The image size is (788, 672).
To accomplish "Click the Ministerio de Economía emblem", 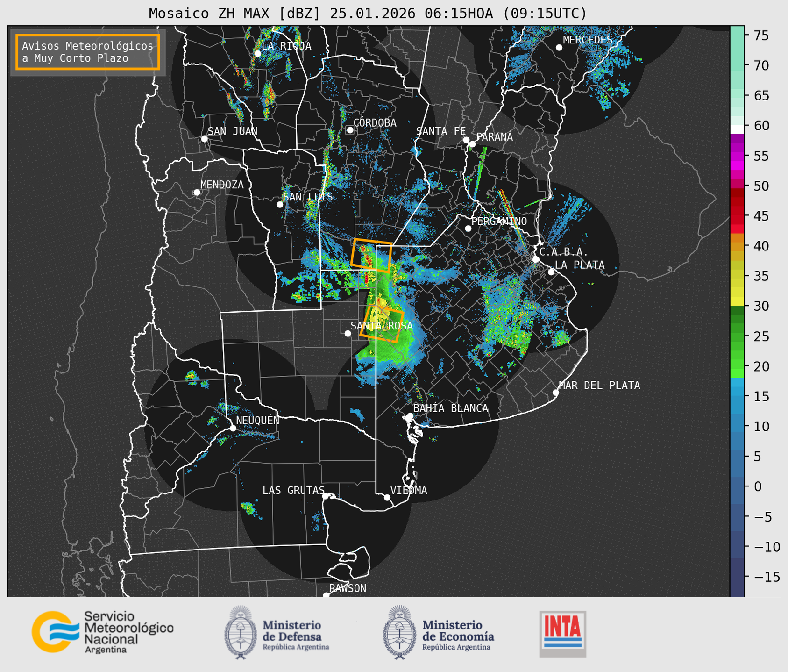I will [399, 632].
